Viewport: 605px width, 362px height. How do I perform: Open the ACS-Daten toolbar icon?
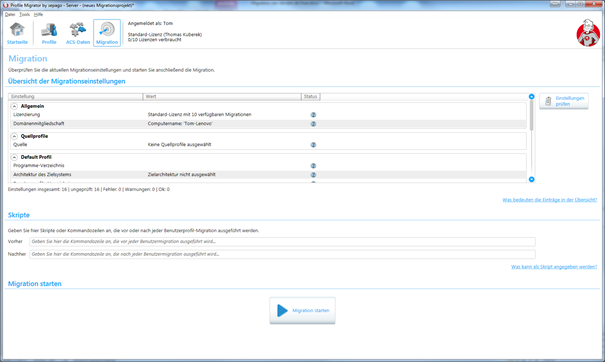pos(78,33)
